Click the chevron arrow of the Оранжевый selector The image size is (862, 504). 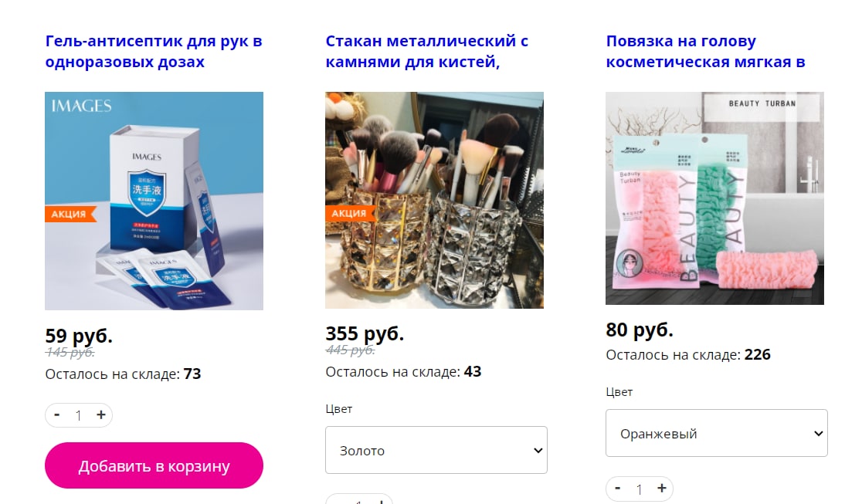[818, 434]
